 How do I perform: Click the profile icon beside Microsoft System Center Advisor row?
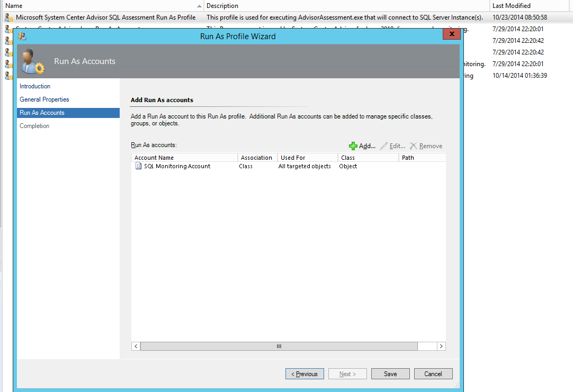coord(7,17)
